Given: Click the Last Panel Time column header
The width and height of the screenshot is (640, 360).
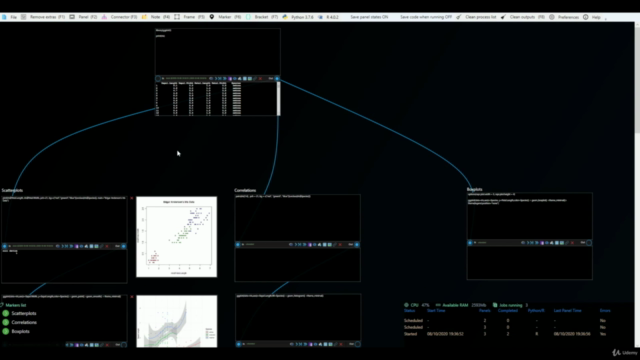Looking at the screenshot, I should (x=567, y=311).
